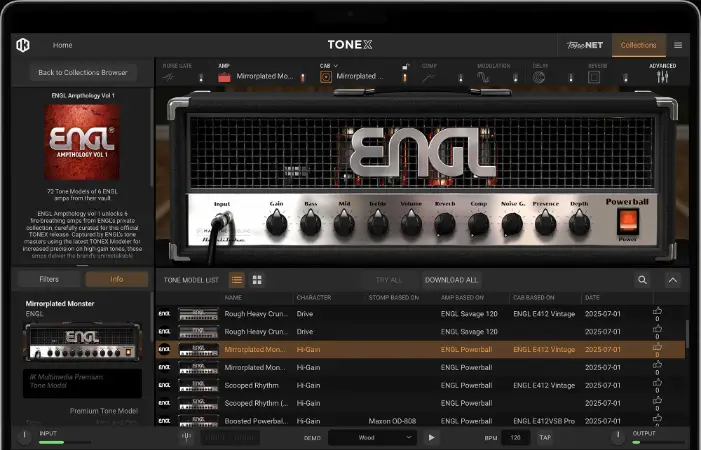The width and height of the screenshot is (701, 450).
Task: Toggle the amp Power switch
Action: [627, 221]
